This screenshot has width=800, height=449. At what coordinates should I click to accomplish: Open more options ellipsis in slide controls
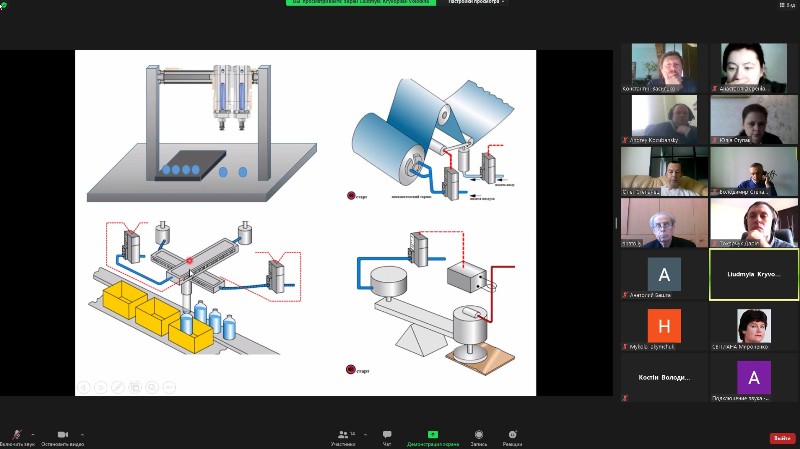(169, 387)
